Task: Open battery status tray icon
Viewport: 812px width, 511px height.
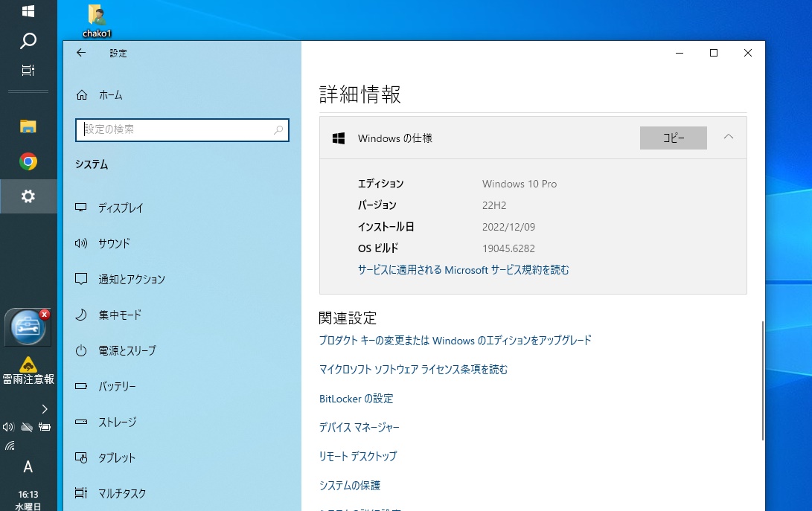Action: coord(45,427)
